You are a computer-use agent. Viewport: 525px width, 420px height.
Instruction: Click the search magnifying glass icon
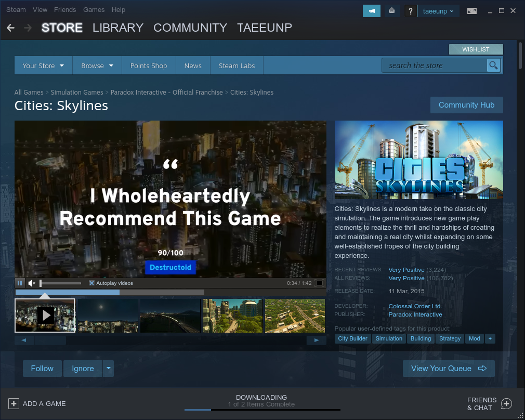(x=493, y=65)
